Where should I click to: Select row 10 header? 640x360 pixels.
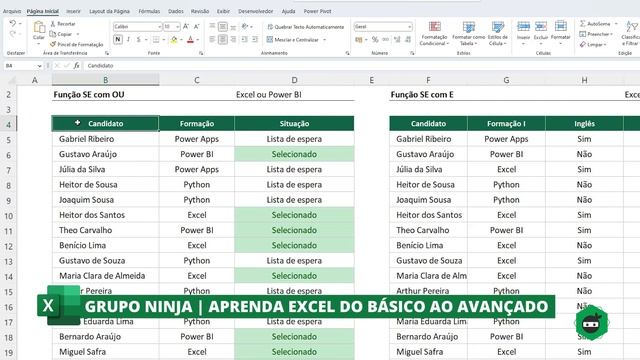click(x=9, y=216)
